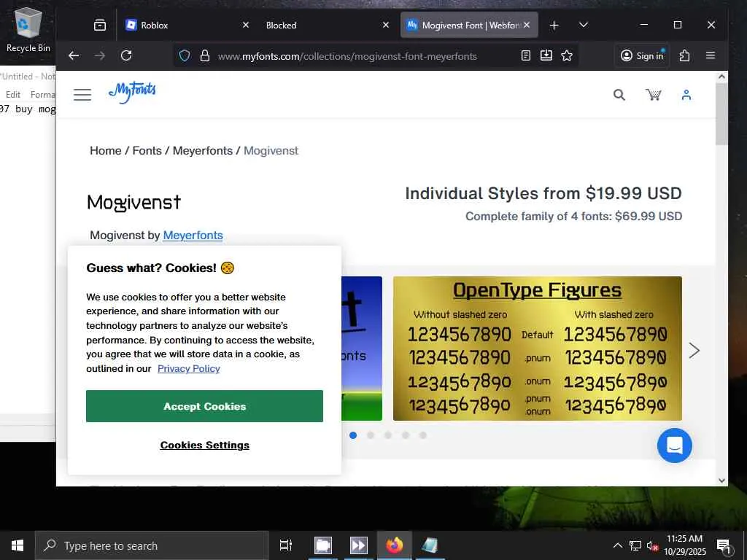Image resolution: width=747 pixels, height=560 pixels.
Task: Open the Notepad Edit menu
Action: [x=13, y=94]
